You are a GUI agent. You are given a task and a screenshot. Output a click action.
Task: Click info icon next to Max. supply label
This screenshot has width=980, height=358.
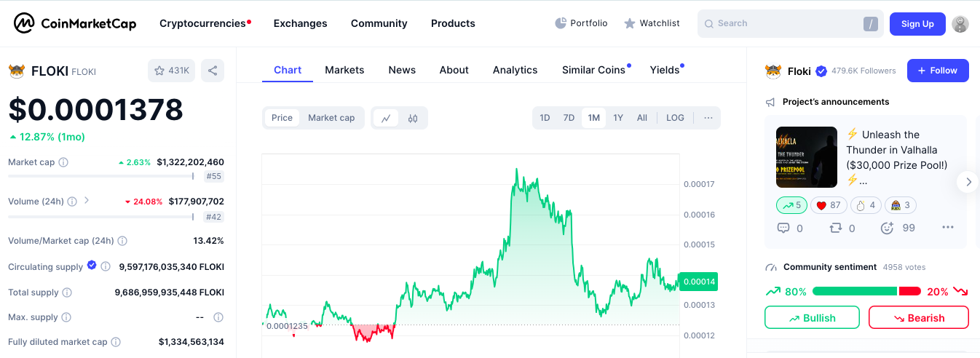(66, 317)
